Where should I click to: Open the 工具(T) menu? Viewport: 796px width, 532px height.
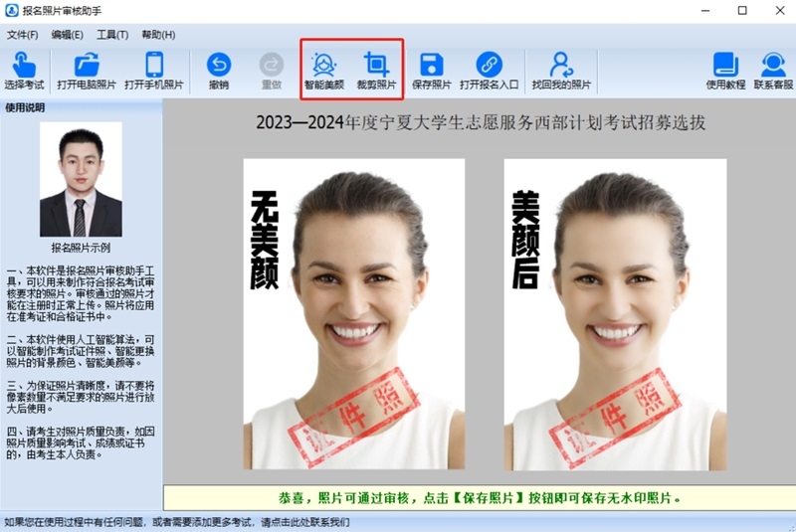(x=112, y=35)
